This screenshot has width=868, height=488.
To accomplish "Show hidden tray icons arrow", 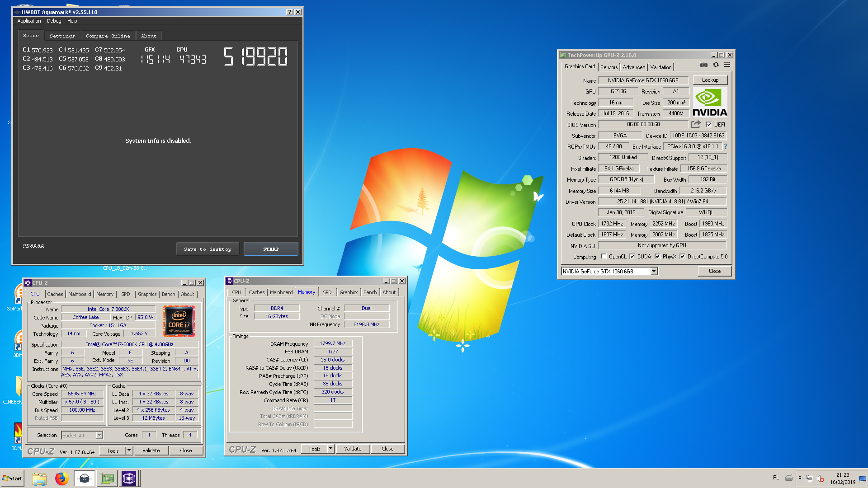I will tap(800, 478).
